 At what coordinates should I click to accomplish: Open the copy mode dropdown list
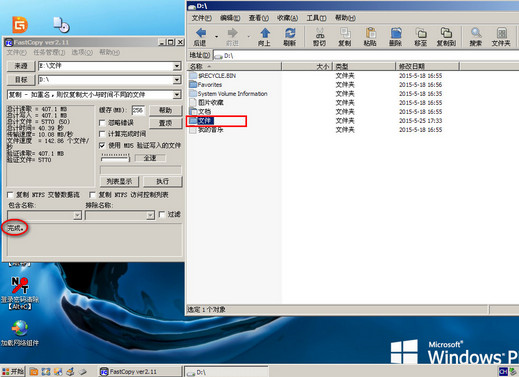tap(177, 95)
